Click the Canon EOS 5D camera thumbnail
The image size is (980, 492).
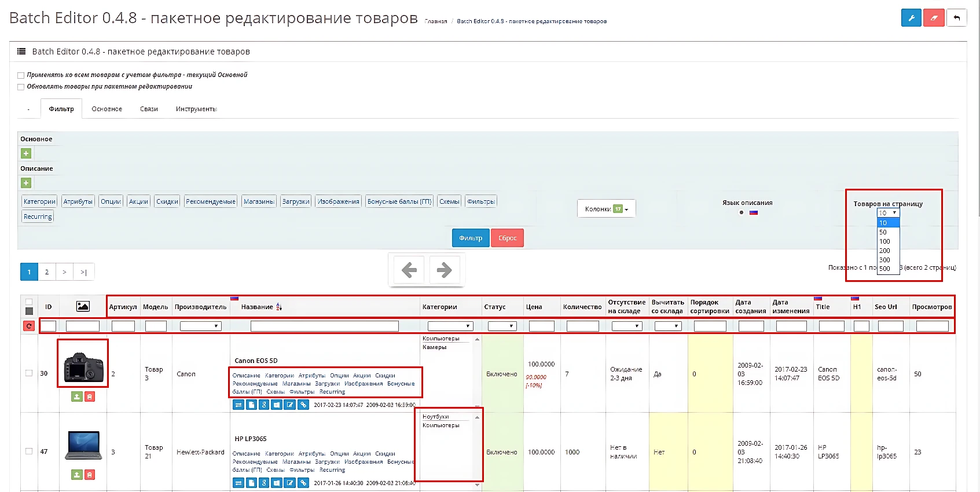83,368
